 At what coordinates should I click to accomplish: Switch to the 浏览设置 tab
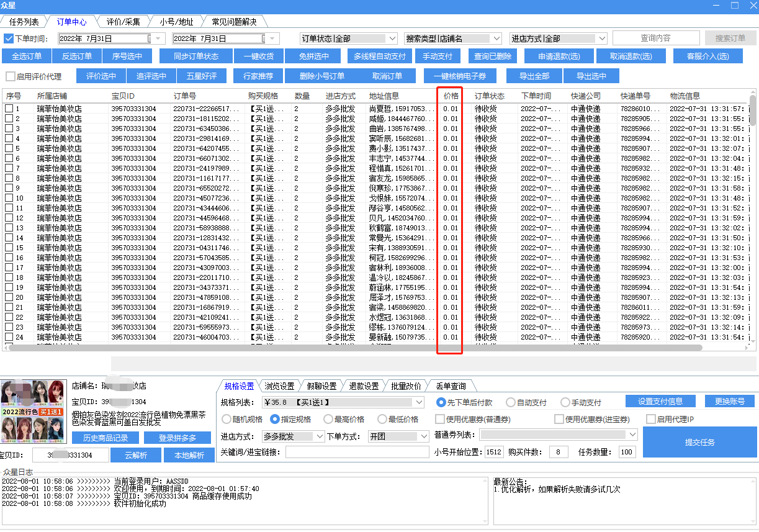click(279, 386)
